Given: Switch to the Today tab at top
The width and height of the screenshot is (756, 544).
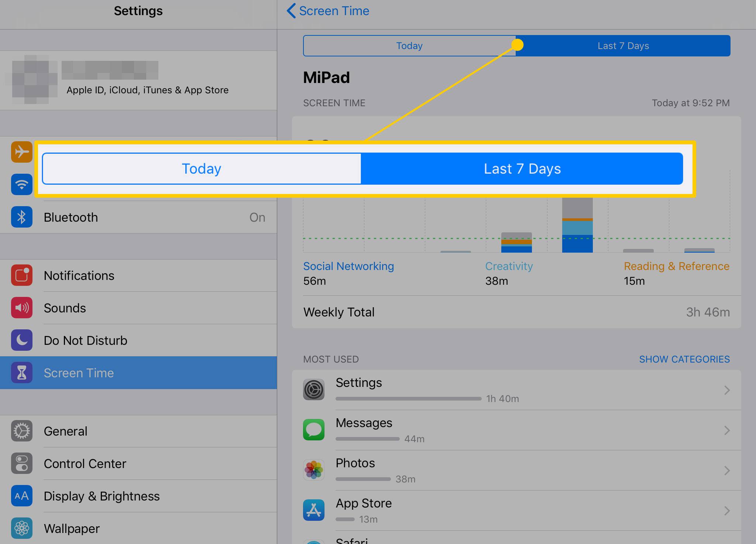Looking at the screenshot, I should pyautogui.click(x=409, y=46).
